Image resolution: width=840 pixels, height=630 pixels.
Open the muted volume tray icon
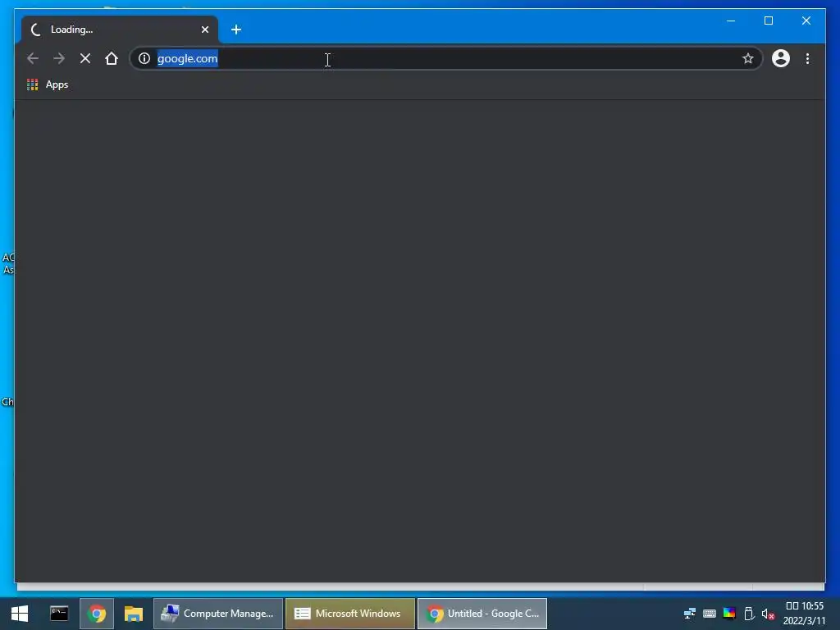point(768,614)
